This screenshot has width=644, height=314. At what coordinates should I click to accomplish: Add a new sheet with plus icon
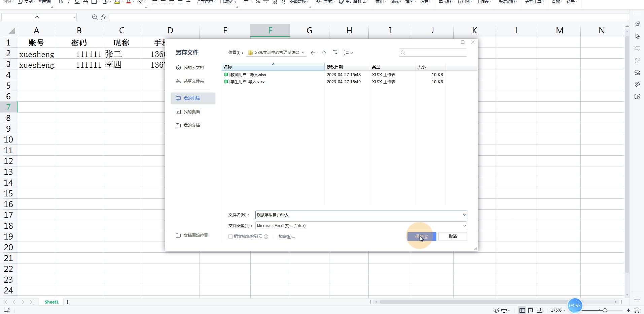67,302
